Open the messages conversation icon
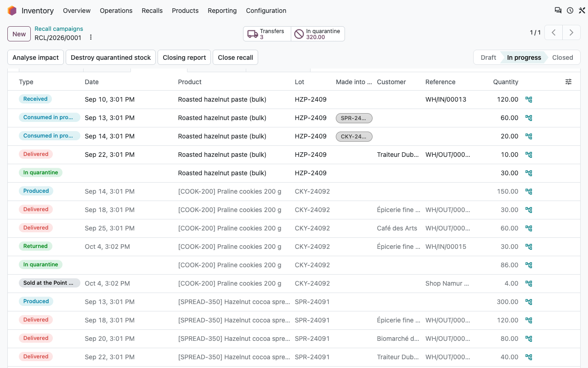This screenshot has height=368, width=588. coord(558,11)
